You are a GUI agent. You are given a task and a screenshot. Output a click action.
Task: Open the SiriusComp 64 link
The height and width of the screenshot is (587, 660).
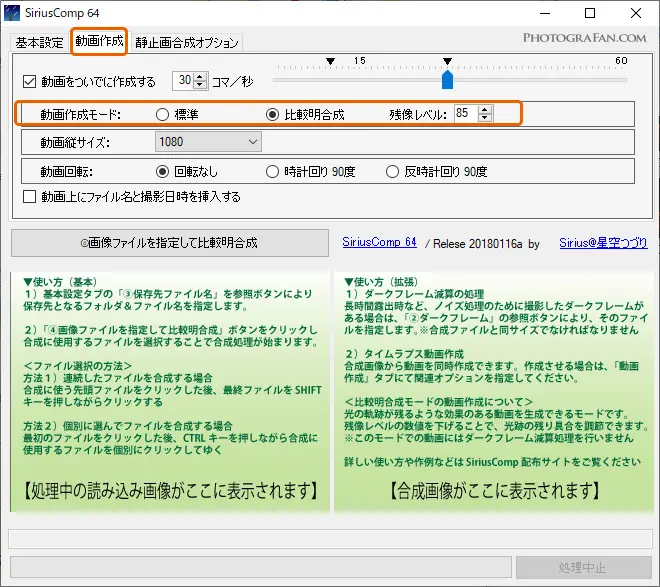pyautogui.click(x=379, y=242)
